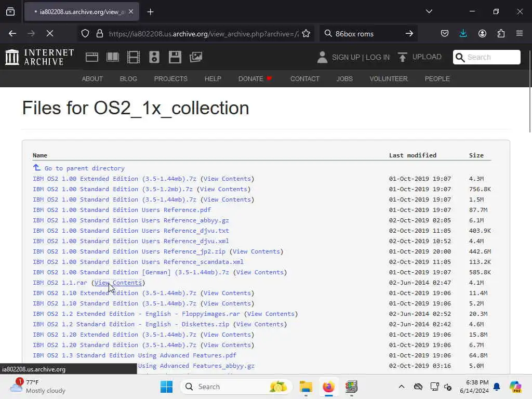Click the Copilot preview icon
This screenshot has width=532, height=399.
tap(515, 387)
